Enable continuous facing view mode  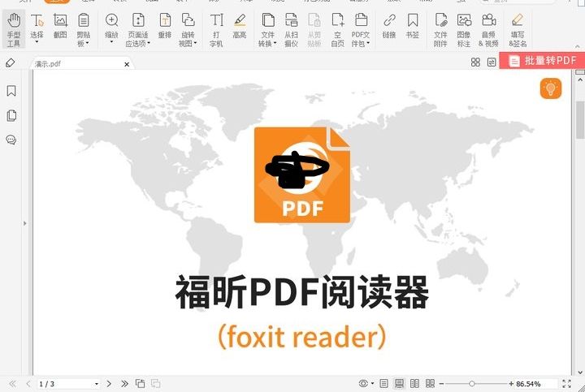[430, 383]
